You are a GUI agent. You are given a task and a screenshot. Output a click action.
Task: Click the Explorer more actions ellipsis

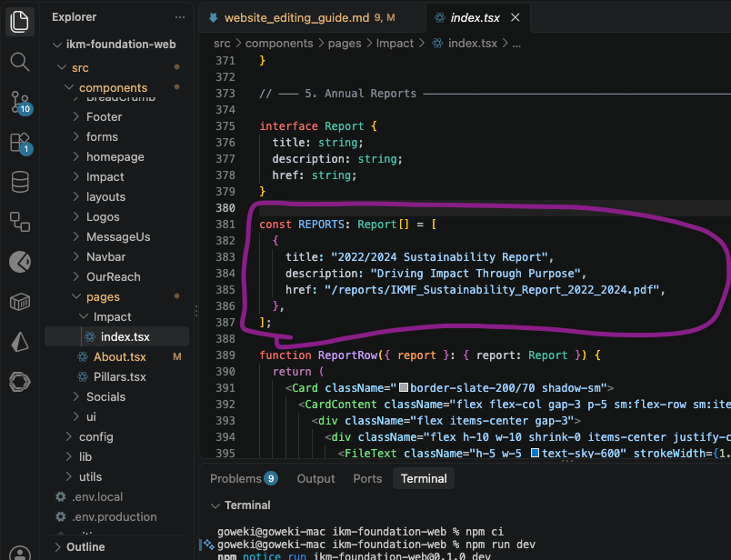tap(179, 17)
